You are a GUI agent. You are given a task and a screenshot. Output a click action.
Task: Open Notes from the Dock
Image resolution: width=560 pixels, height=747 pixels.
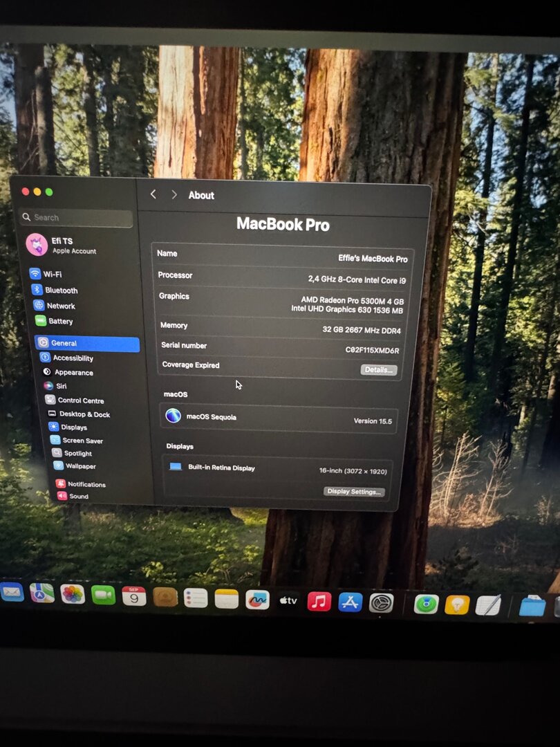click(227, 599)
